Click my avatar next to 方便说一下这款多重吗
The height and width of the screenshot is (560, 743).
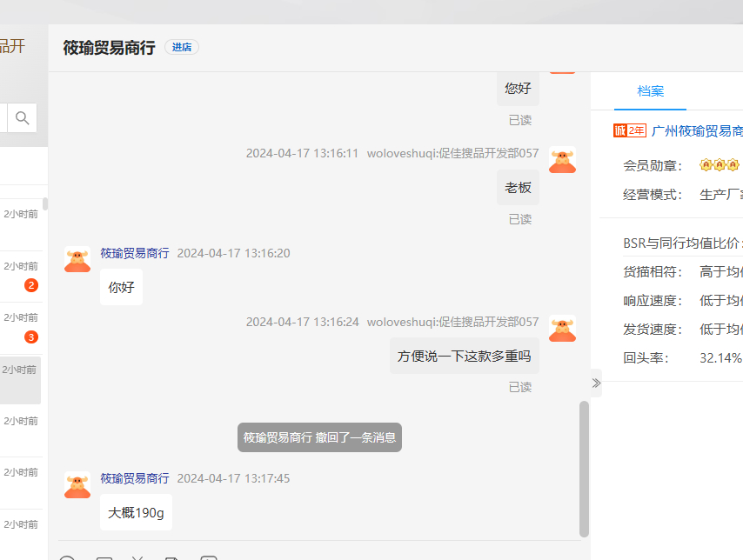[562, 328]
